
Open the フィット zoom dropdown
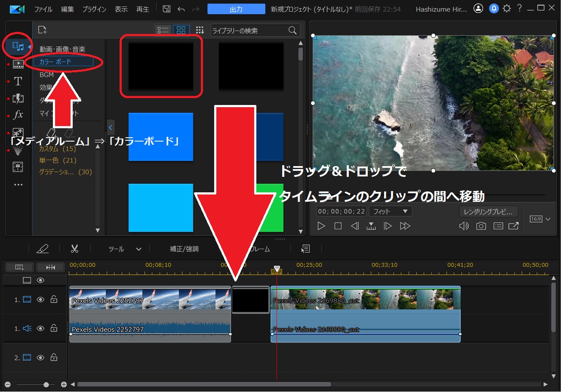click(x=390, y=211)
